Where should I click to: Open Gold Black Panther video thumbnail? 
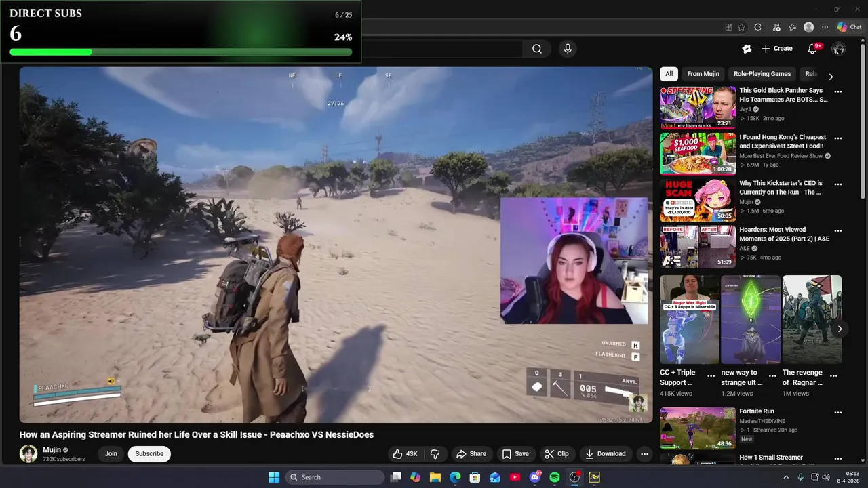[698, 107]
